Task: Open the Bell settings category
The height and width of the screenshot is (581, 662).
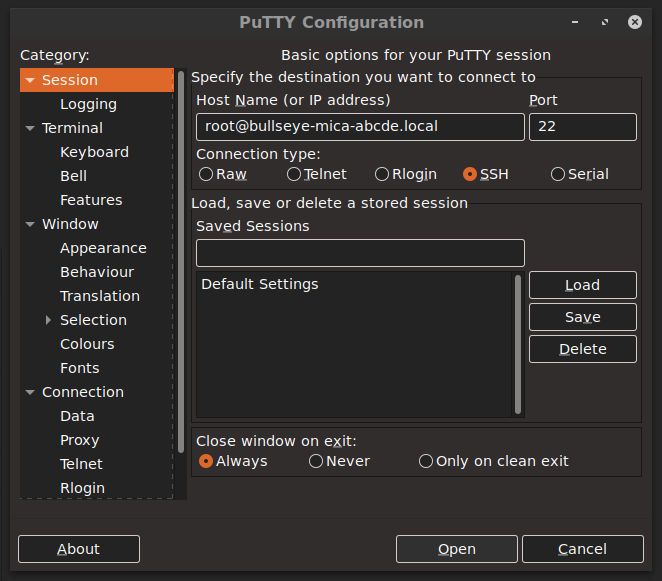Action: [73, 176]
